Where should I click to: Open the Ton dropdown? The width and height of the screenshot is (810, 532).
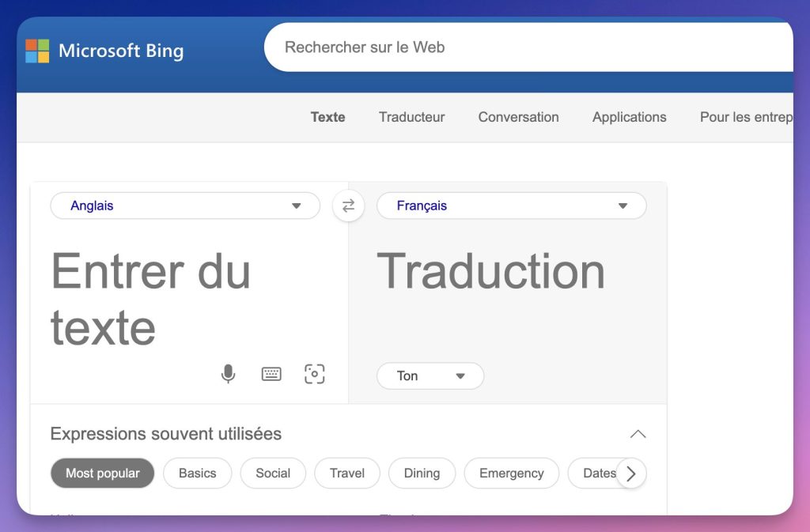430,375
